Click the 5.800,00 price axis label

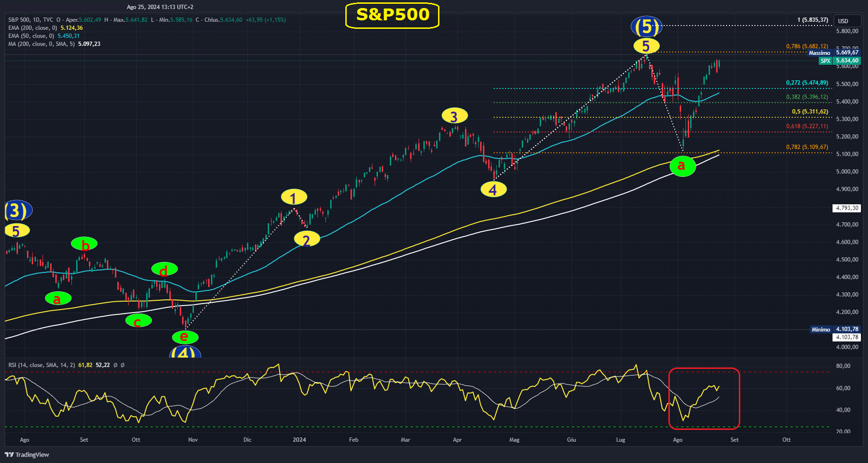point(847,31)
